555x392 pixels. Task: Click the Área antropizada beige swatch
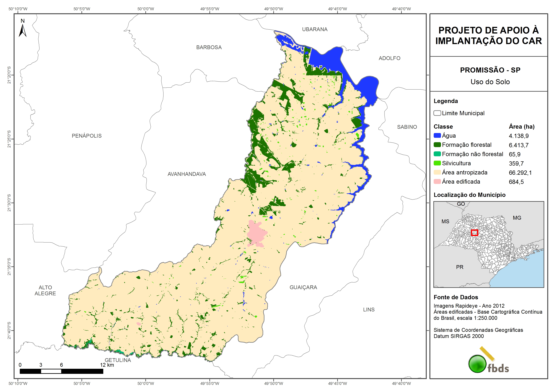(x=437, y=172)
